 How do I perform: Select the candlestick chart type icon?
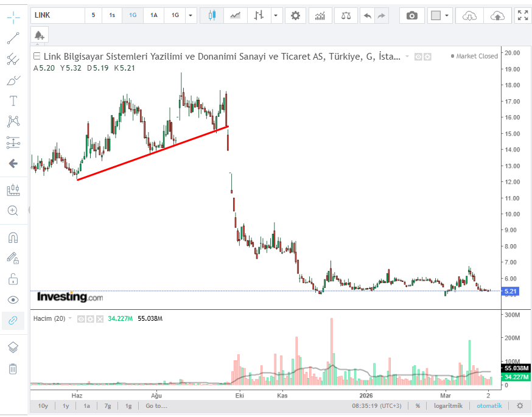click(212, 15)
